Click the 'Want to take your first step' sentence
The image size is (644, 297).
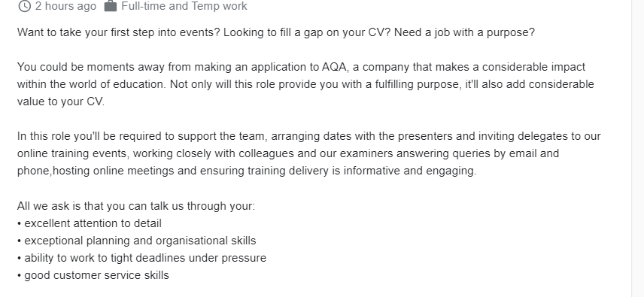[119, 32]
